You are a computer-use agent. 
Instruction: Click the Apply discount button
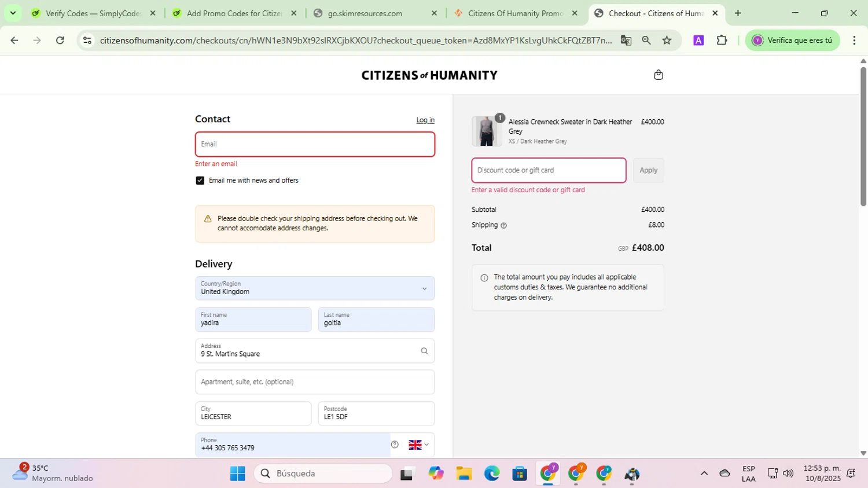[648, 170]
